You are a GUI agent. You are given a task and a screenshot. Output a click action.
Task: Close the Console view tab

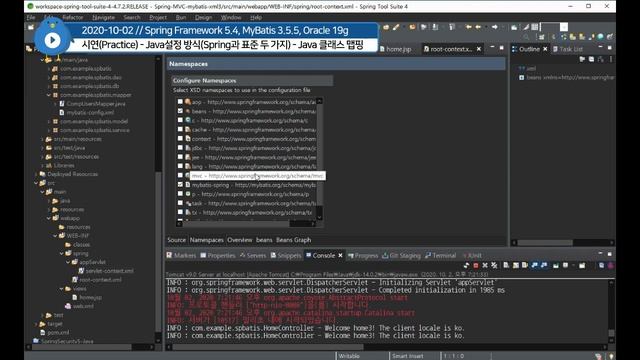340,256
